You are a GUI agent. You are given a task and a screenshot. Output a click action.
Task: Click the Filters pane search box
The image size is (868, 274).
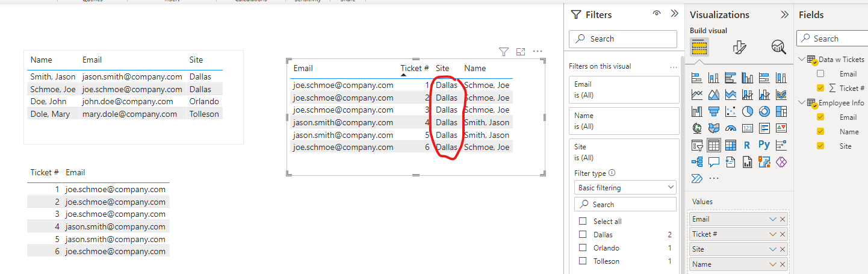tap(623, 39)
